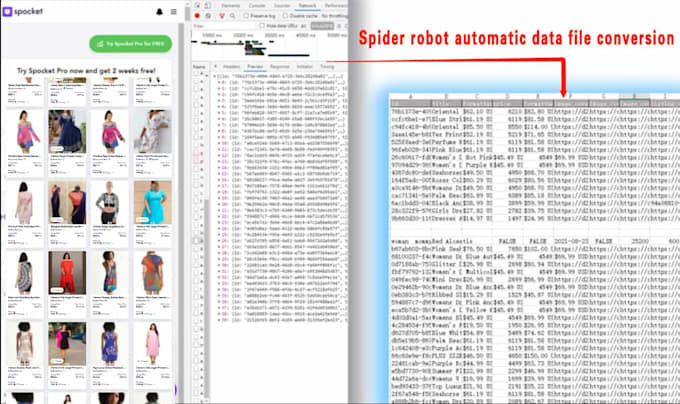Select the spreadsheet cell containing Top Luxur
The image size is (680, 404).
pyautogui.click(x=446, y=386)
